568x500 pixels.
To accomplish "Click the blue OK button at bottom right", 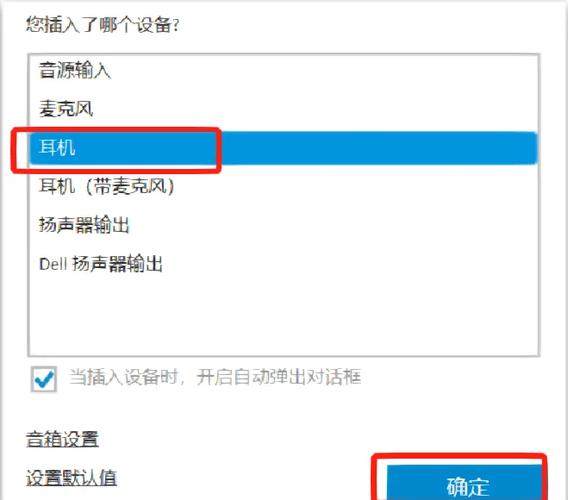I will (465, 483).
